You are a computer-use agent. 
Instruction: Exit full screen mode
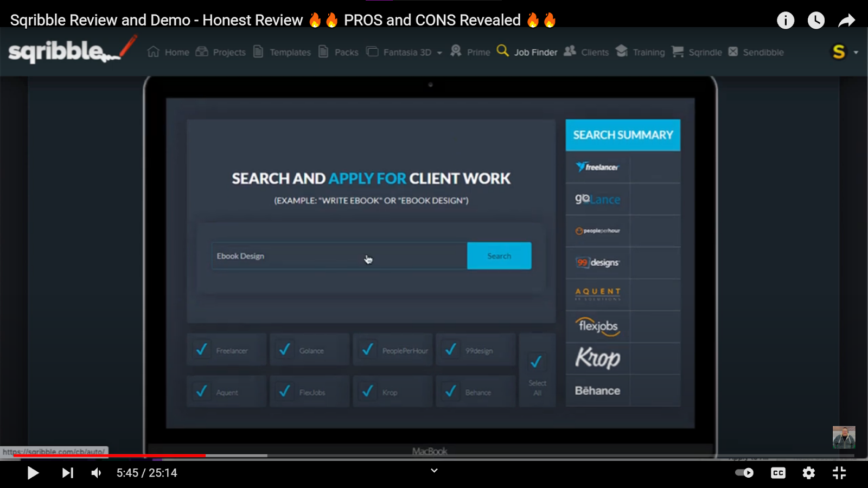point(839,473)
